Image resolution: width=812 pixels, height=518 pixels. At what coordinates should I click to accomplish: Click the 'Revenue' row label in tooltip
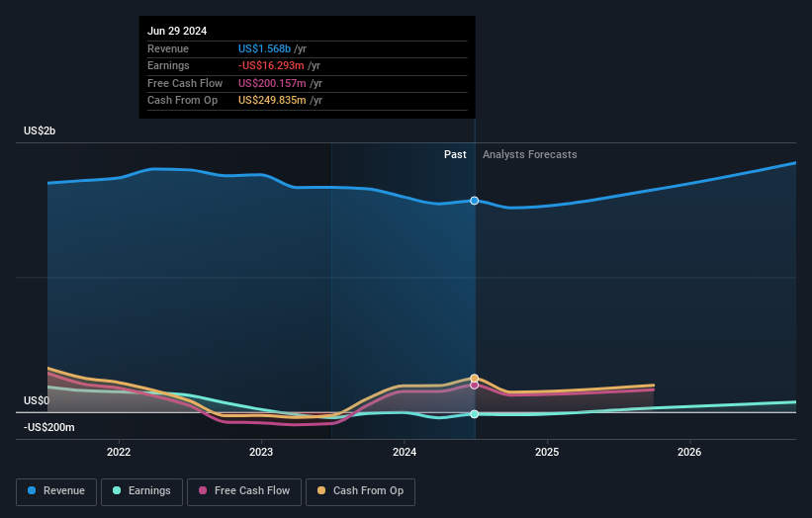pos(168,48)
